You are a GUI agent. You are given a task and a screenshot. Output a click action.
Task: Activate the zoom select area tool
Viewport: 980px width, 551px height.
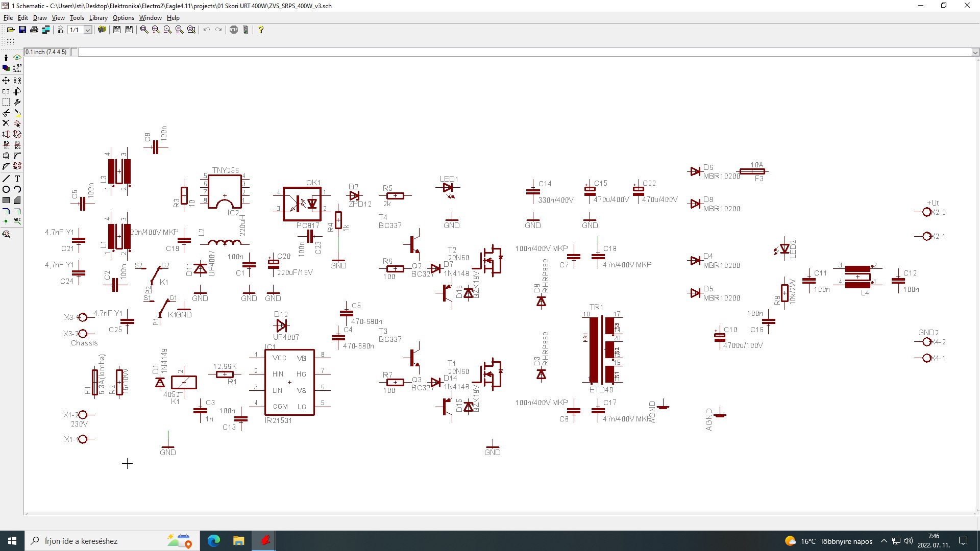tap(191, 30)
